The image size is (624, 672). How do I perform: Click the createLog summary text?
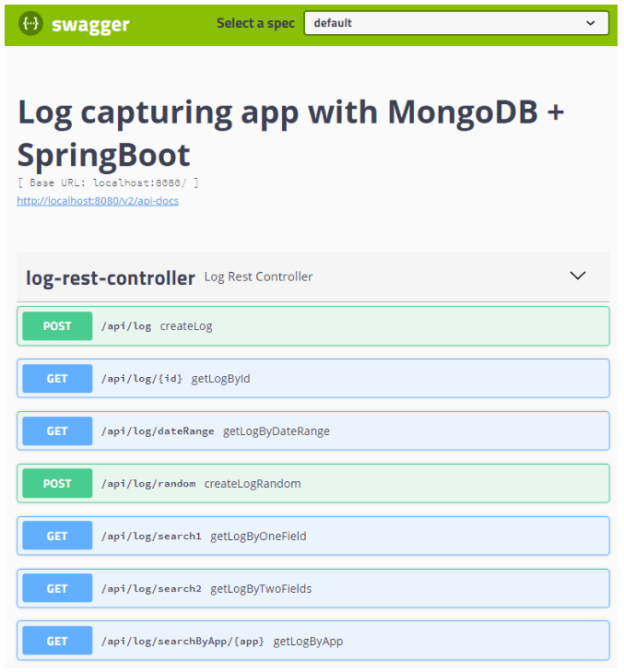186,326
